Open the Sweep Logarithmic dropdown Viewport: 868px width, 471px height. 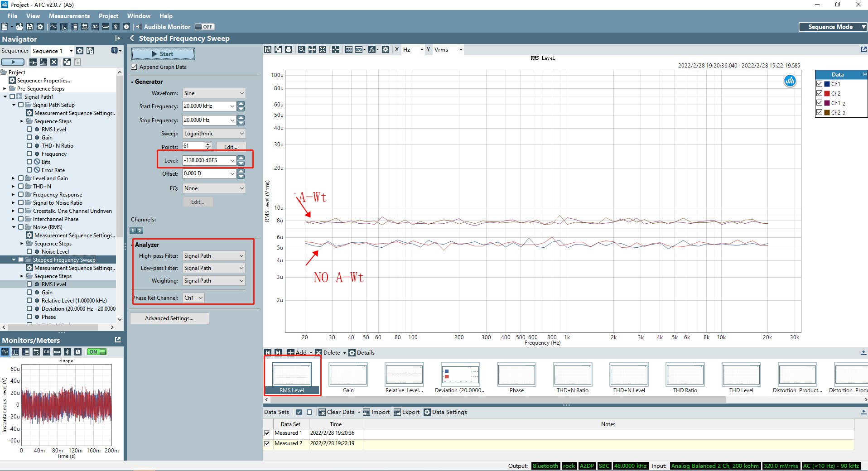[x=214, y=134]
